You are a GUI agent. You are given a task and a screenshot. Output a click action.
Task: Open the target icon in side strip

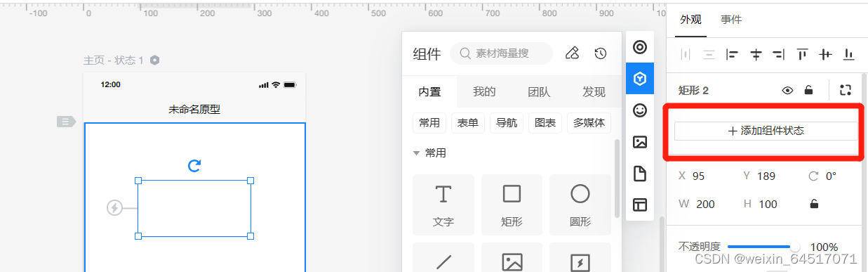tap(639, 47)
